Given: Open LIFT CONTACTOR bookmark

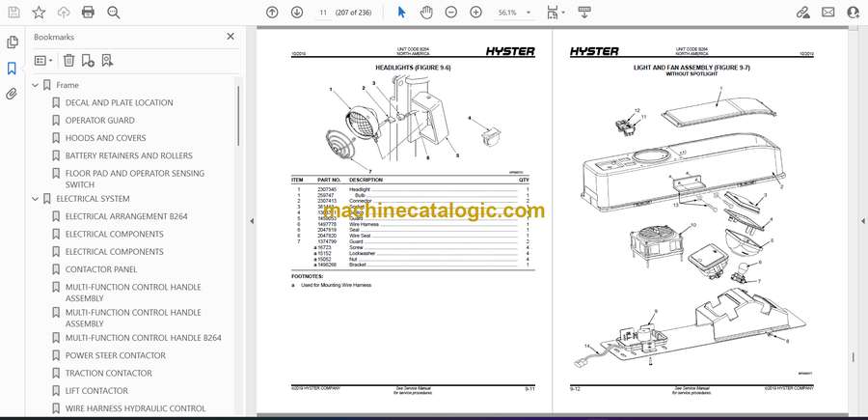Looking at the screenshot, I should pyautogui.click(x=96, y=391).
